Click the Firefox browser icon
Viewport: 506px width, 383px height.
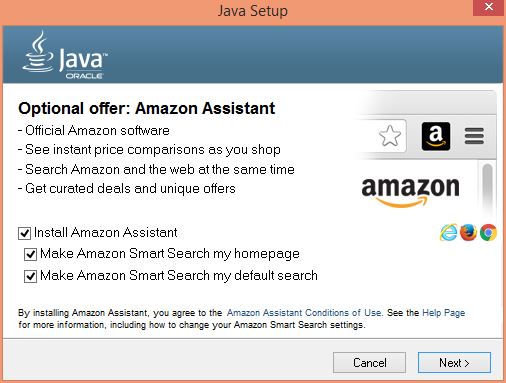pyautogui.click(x=468, y=232)
